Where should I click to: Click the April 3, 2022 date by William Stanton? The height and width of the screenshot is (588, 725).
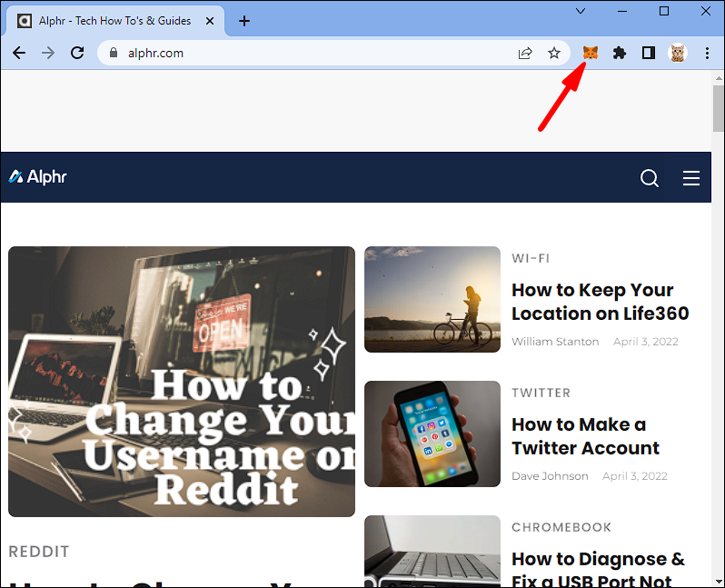coord(645,342)
